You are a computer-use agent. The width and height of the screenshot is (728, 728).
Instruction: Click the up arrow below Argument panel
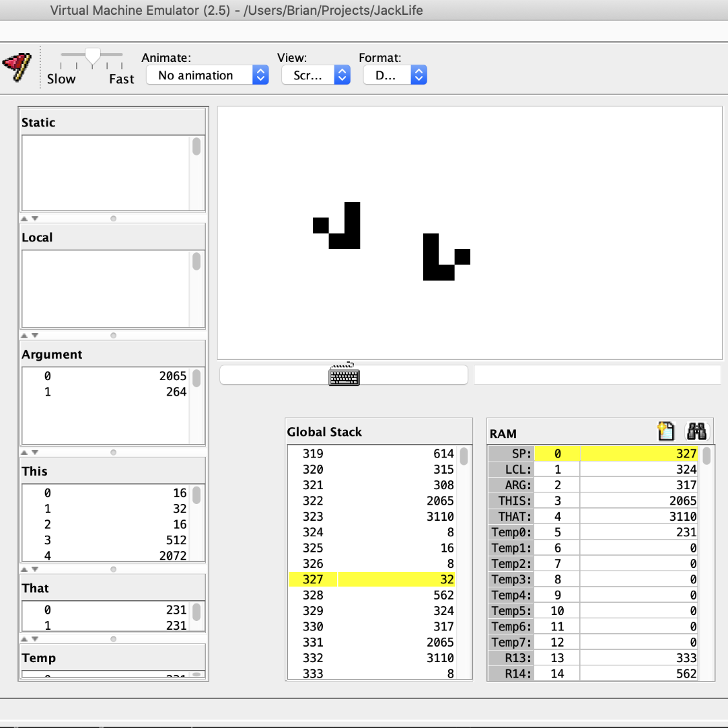coord(24,452)
